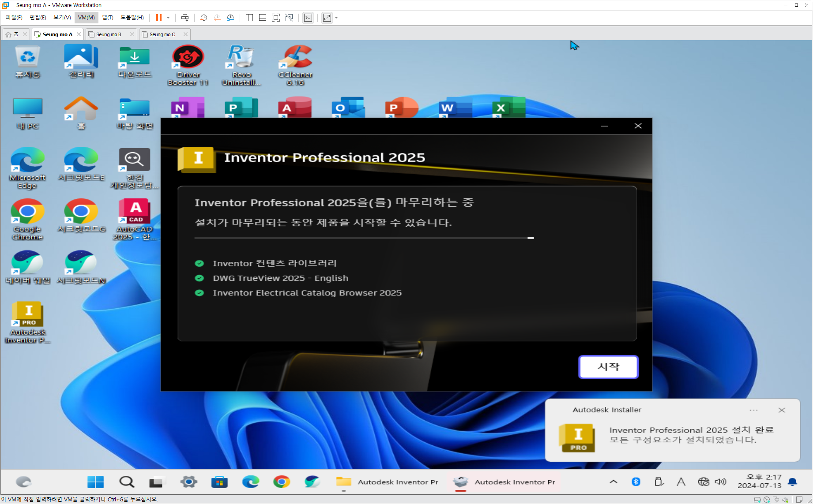
Task: Expand the stretch display dropdown arrow
Action: (336, 18)
